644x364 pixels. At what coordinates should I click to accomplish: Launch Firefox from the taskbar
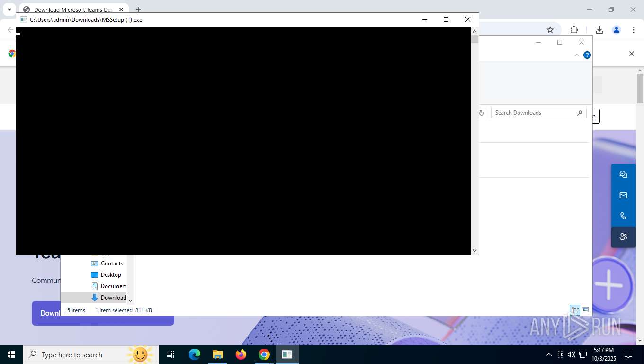[241, 355]
